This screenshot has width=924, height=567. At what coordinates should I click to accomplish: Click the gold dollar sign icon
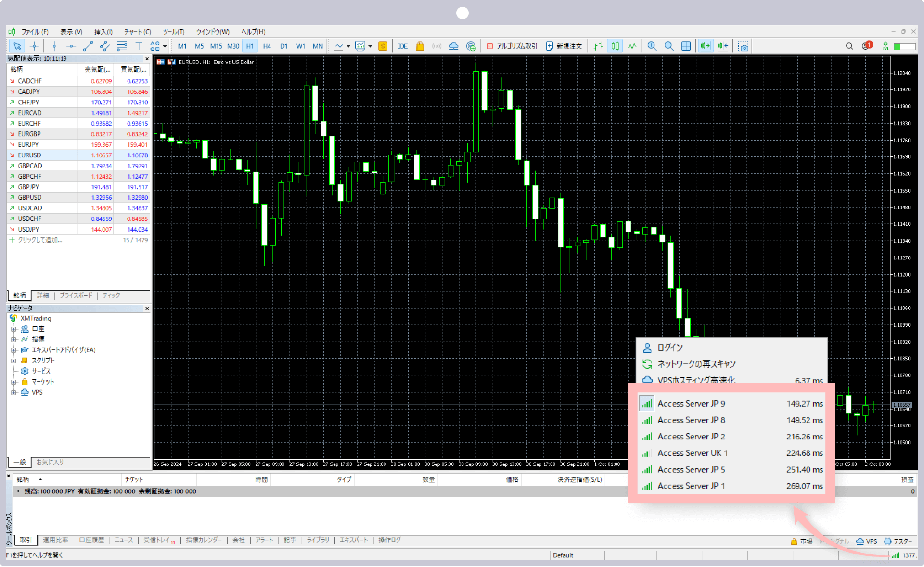(x=383, y=46)
